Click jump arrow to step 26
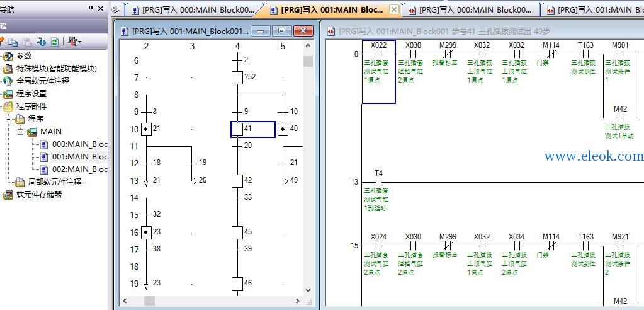The height and width of the screenshot is (310, 644). (x=194, y=180)
